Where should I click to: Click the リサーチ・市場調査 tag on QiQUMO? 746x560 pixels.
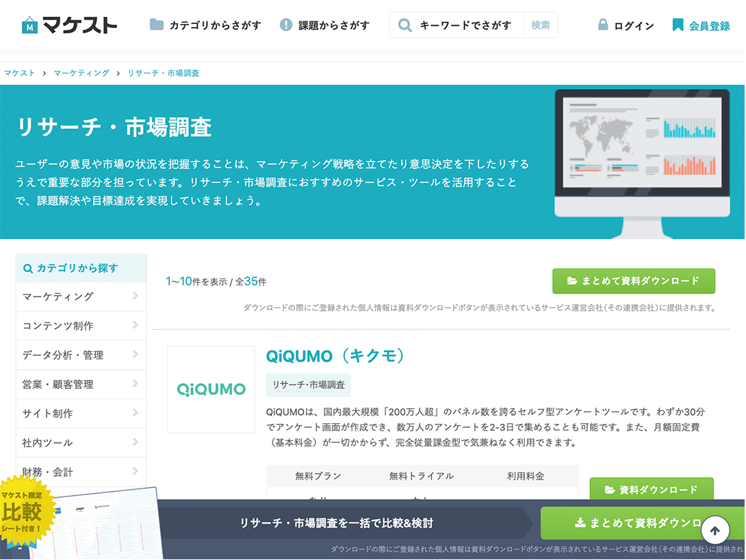tap(308, 385)
